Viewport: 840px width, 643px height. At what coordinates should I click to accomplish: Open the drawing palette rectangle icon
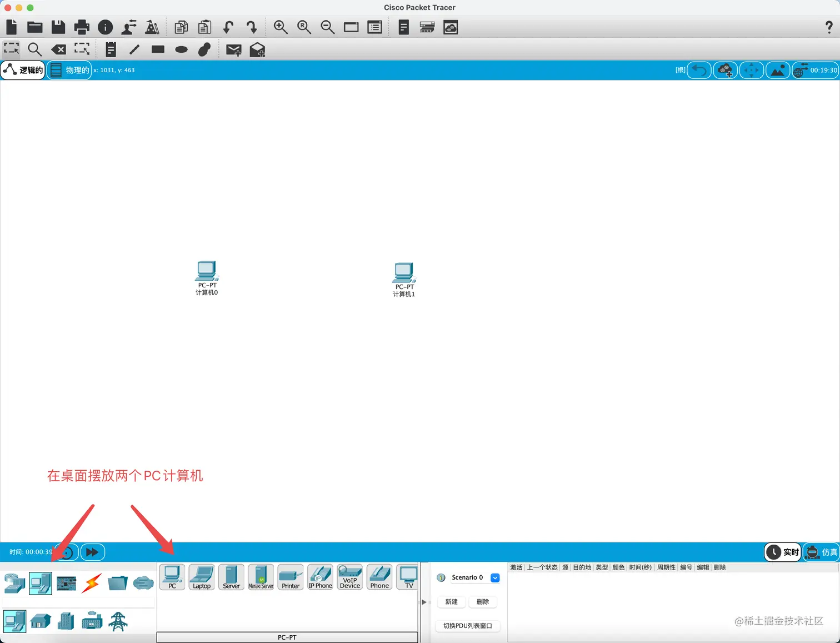point(351,27)
